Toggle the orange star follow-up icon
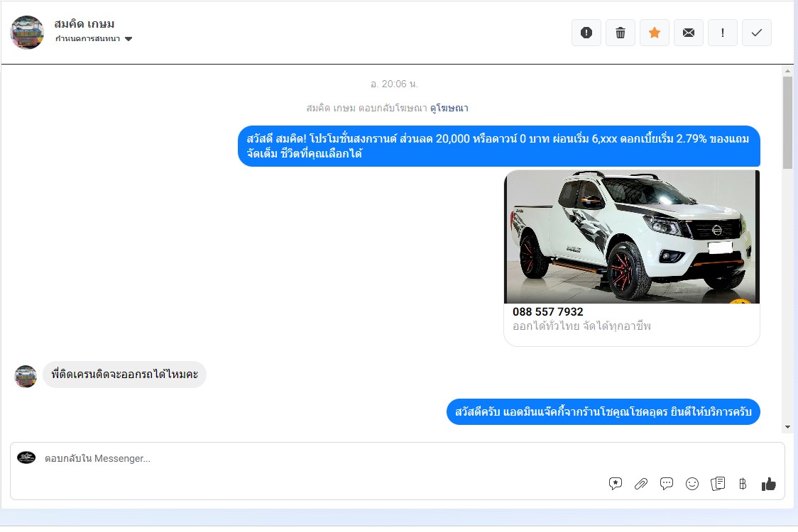 655,33
